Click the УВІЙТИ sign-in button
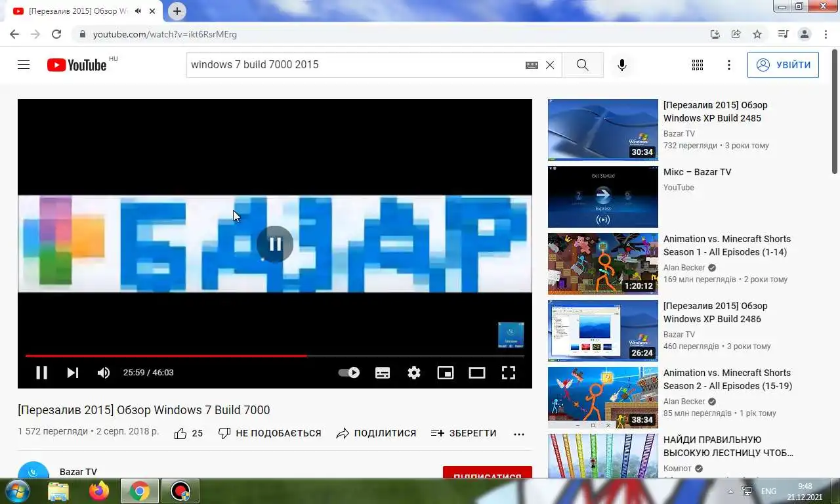Image resolution: width=840 pixels, height=504 pixels. [783, 65]
